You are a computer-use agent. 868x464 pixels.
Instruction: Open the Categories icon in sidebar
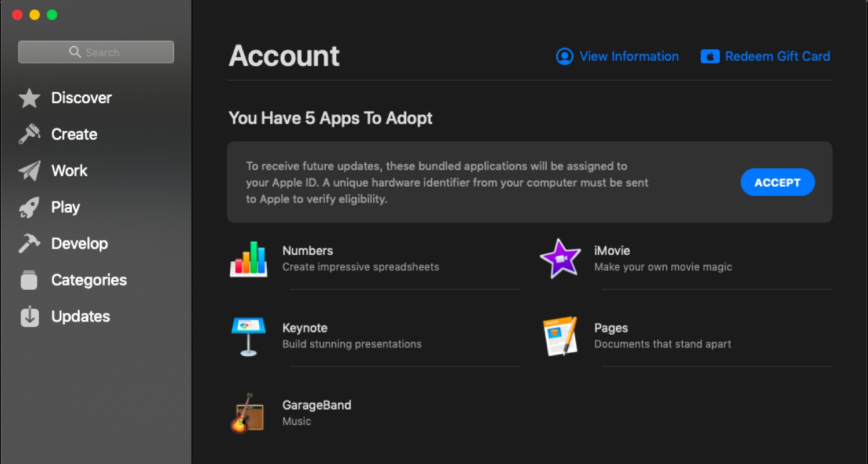[x=29, y=280]
